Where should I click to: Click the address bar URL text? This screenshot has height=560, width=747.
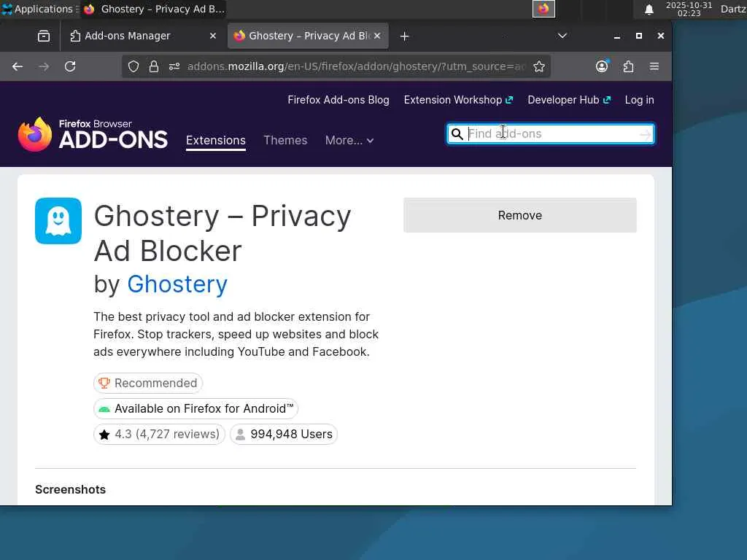pyautogui.click(x=356, y=66)
